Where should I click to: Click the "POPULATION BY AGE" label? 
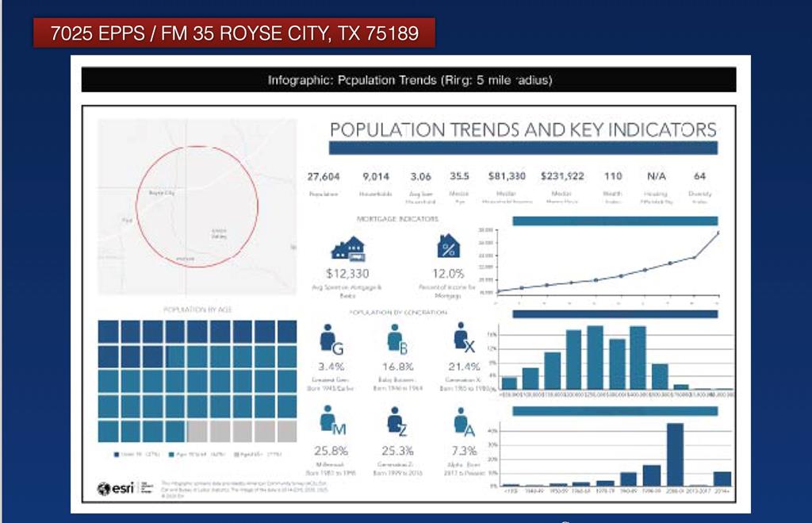(x=197, y=310)
